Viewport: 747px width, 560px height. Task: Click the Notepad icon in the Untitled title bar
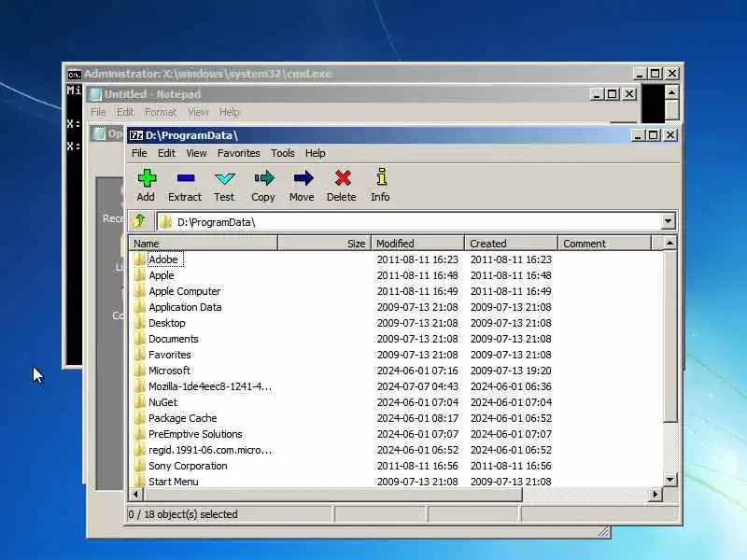(96, 94)
